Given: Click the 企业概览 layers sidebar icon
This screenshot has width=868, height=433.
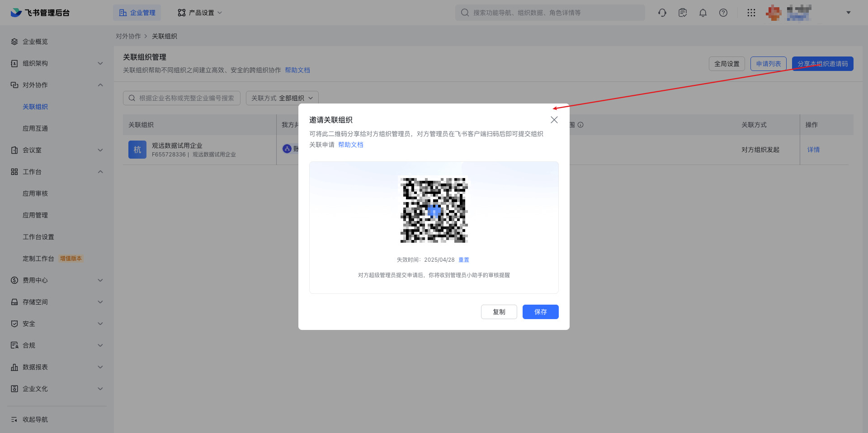Looking at the screenshot, I should tap(14, 42).
